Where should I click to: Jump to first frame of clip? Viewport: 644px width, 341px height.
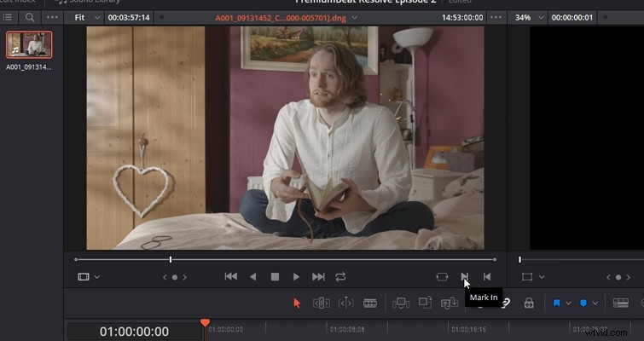(x=231, y=276)
